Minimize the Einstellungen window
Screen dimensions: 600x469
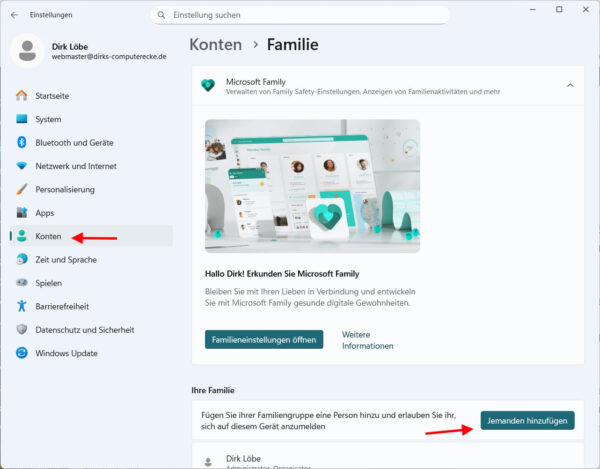532,10
